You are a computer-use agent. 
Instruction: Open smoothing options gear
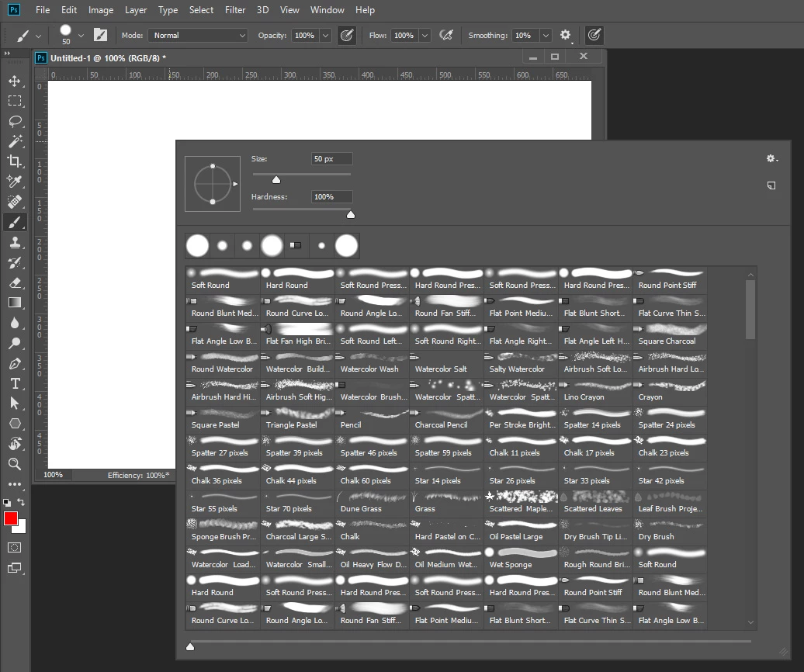(565, 35)
